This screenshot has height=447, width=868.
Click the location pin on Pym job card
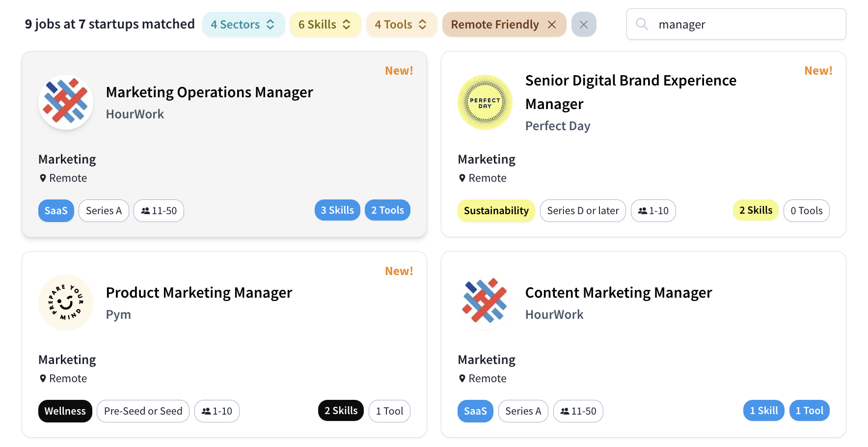[x=42, y=378]
